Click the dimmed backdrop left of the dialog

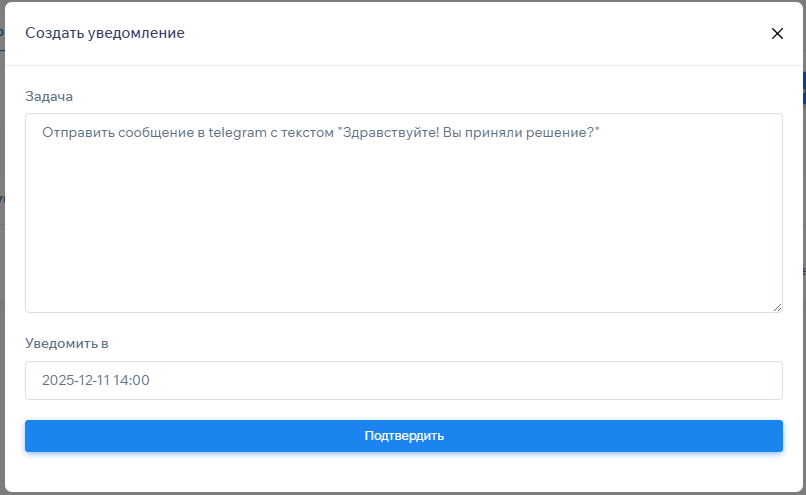point(2,250)
